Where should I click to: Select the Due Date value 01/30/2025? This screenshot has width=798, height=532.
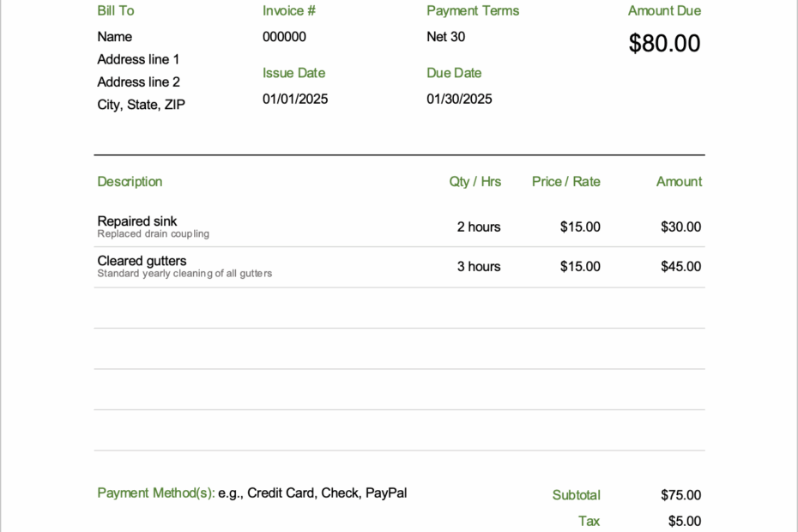point(459,99)
